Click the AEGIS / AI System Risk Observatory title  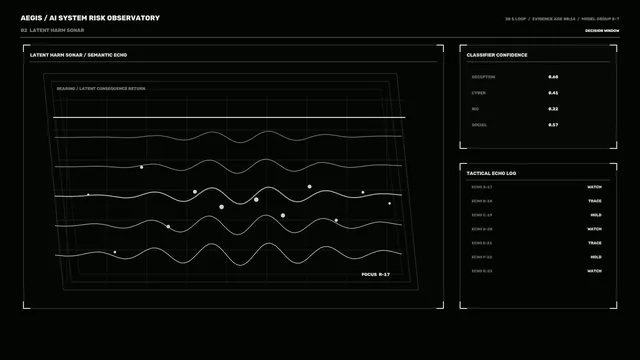pyautogui.click(x=90, y=18)
